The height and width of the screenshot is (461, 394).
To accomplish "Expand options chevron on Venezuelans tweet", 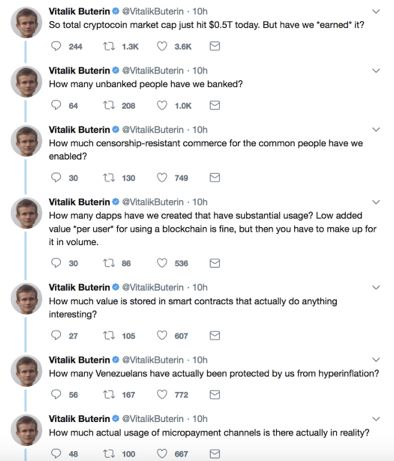I will click(376, 360).
